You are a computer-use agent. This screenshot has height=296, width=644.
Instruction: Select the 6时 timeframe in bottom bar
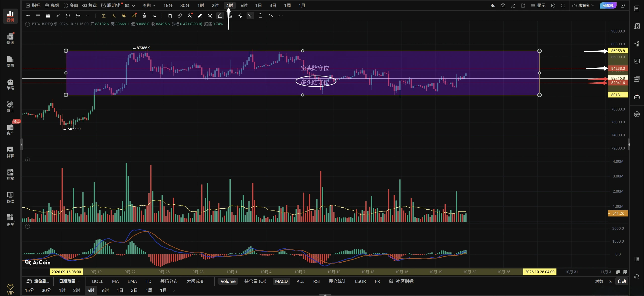105,290
